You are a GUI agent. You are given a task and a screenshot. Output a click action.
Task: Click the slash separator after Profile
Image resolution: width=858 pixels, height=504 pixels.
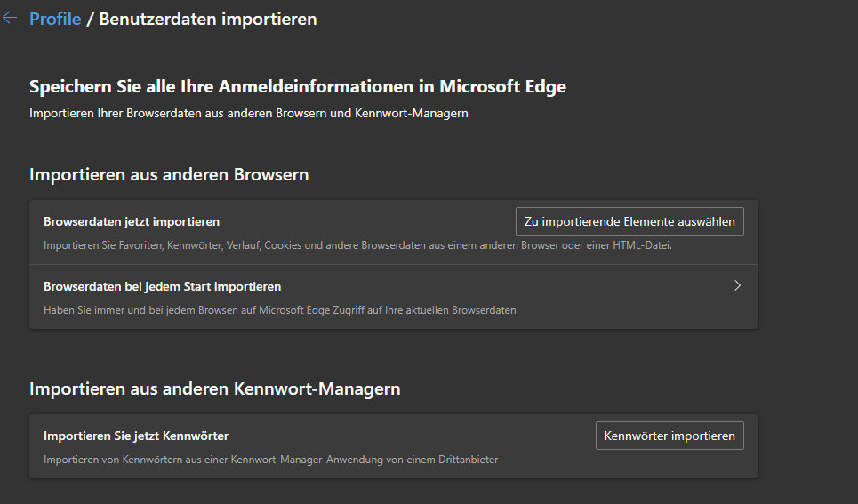(90, 19)
